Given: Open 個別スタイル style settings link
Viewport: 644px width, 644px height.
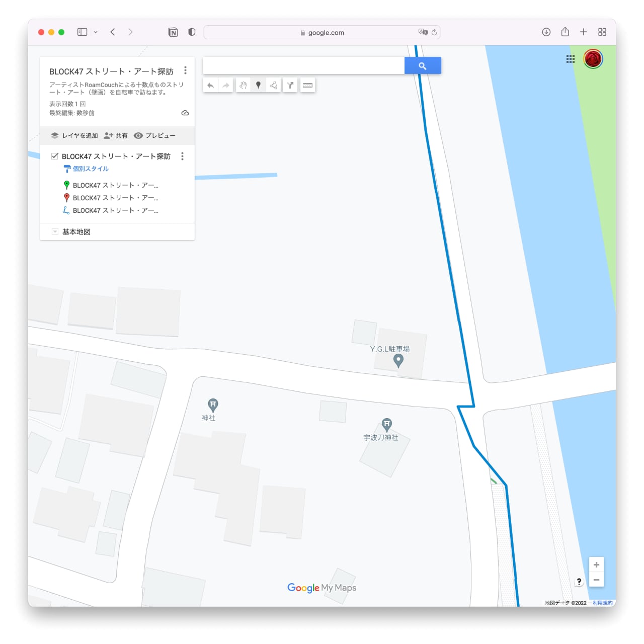Looking at the screenshot, I should click(91, 169).
